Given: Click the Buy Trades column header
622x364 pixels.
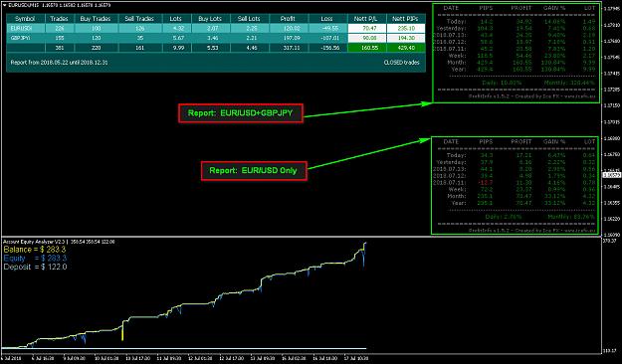Looking at the screenshot, I should (96, 19).
